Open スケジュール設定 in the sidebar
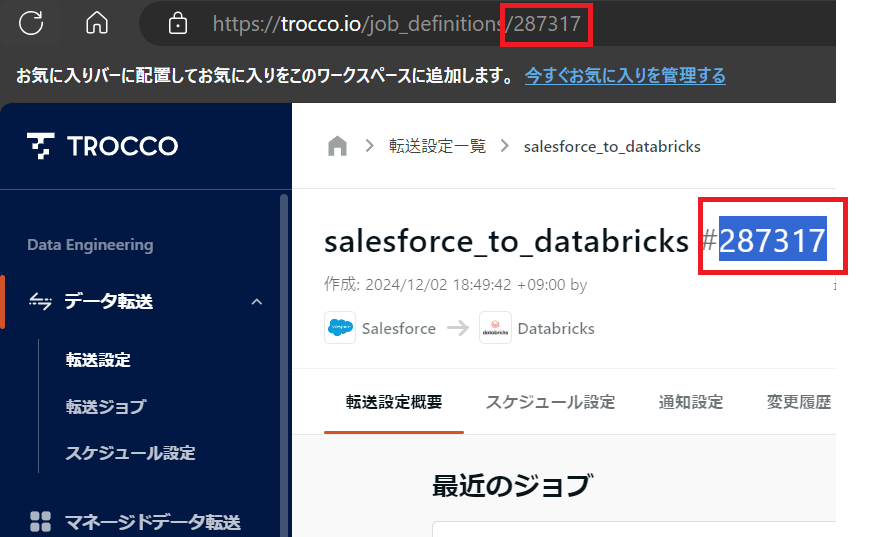The width and height of the screenshot is (873, 537). pyautogui.click(x=130, y=453)
